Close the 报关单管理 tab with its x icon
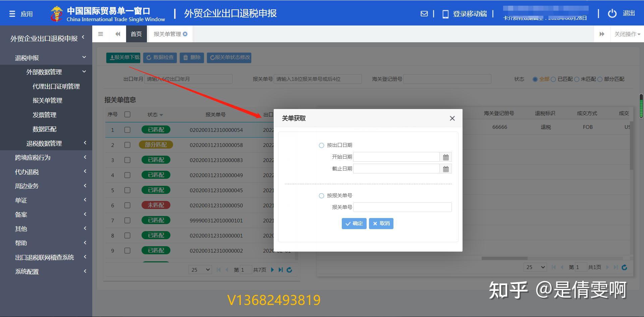 click(x=185, y=34)
